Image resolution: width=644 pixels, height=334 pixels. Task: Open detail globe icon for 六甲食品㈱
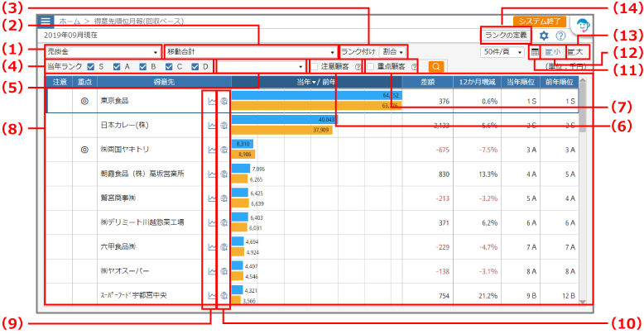pos(223,246)
